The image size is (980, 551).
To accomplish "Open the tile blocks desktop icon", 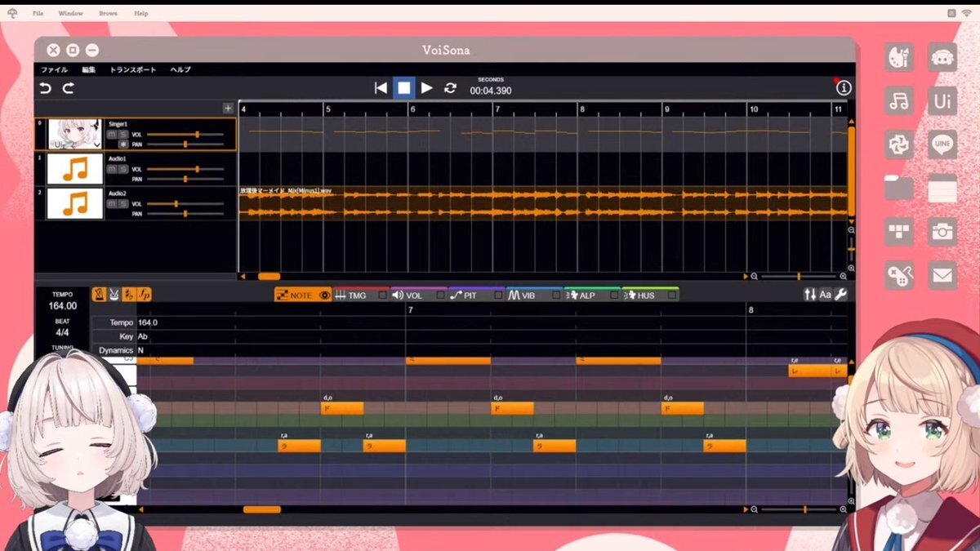I will click(x=898, y=232).
